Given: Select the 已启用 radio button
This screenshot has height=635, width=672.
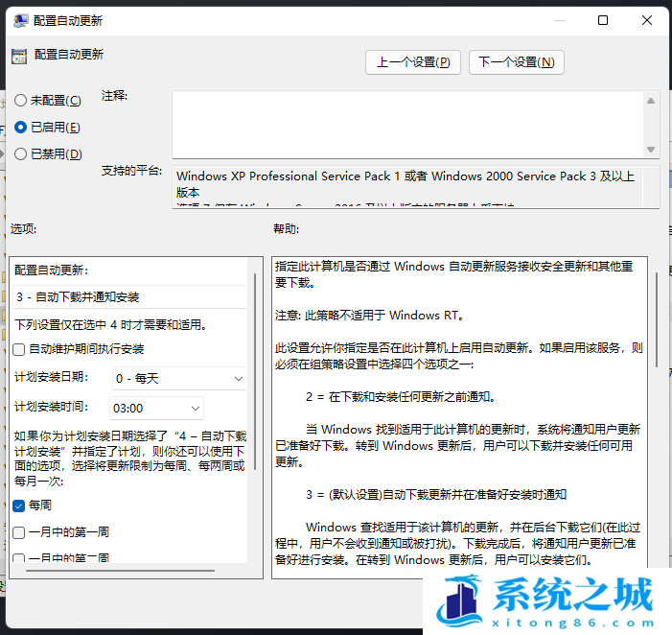Looking at the screenshot, I should point(21,127).
